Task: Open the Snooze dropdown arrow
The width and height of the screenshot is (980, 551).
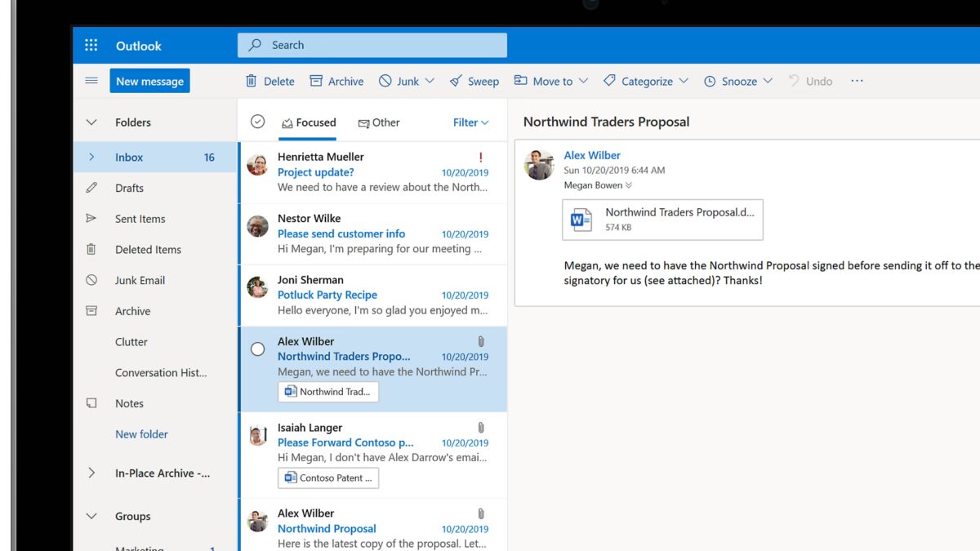Action: [768, 81]
